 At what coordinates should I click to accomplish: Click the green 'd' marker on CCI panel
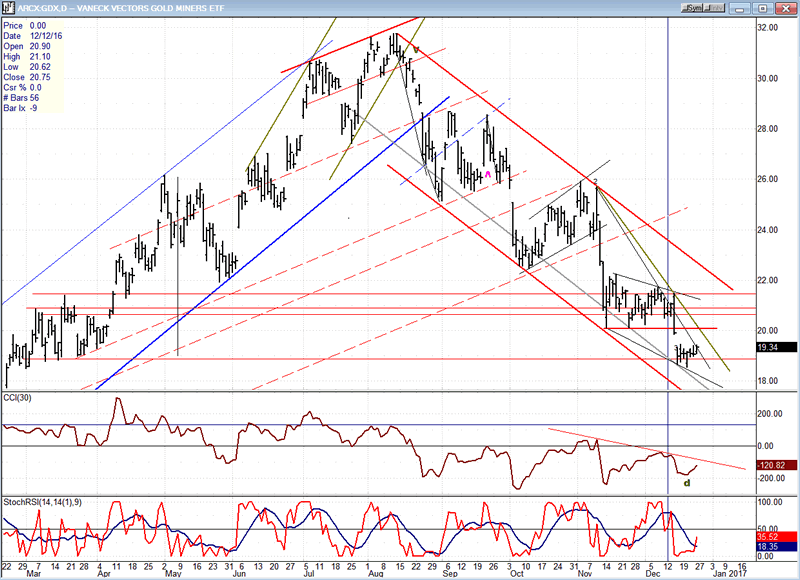(686, 484)
